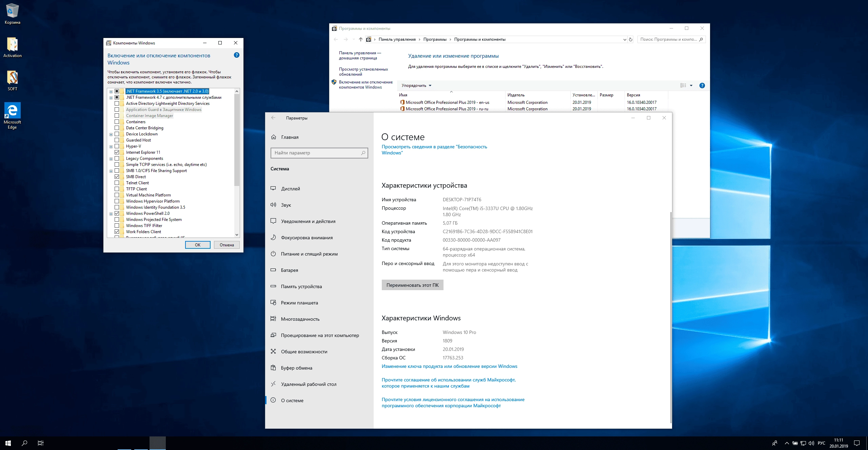Open Уведомления и действия settings
This screenshot has height=450, width=868.
[319, 221]
